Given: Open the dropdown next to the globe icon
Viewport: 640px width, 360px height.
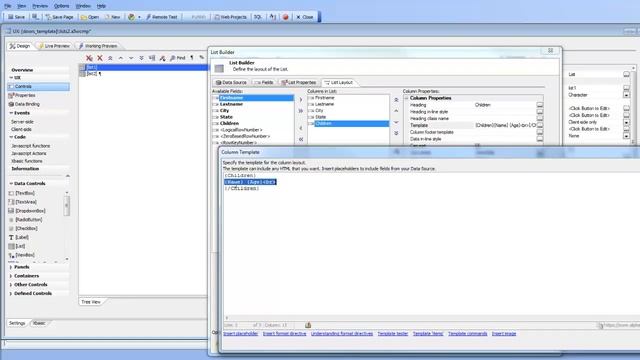Looking at the screenshot, I should pyautogui.click(x=139, y=17).
